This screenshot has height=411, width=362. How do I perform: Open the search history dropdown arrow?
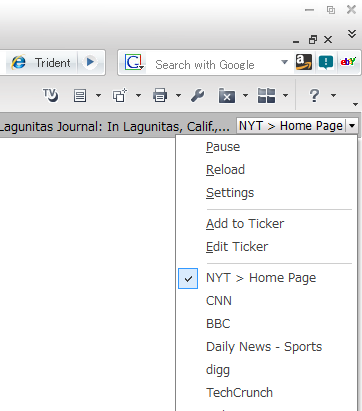[x=284, y=62]
